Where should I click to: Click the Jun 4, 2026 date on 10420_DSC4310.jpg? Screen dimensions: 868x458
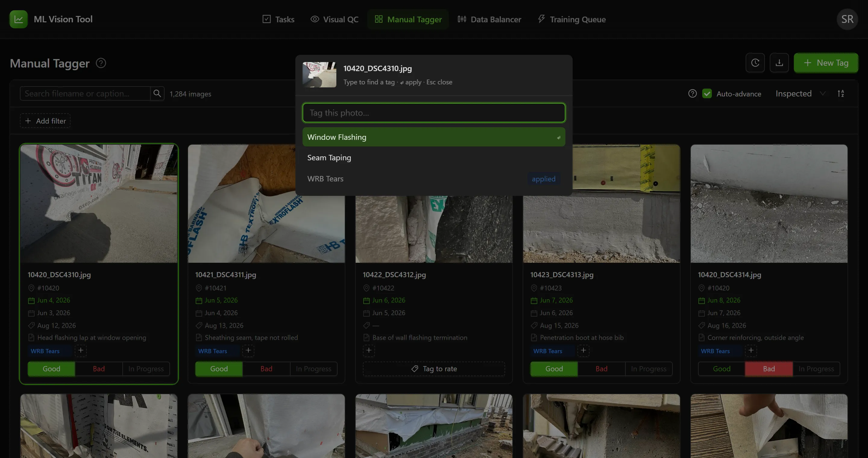(x=49, y=300)
